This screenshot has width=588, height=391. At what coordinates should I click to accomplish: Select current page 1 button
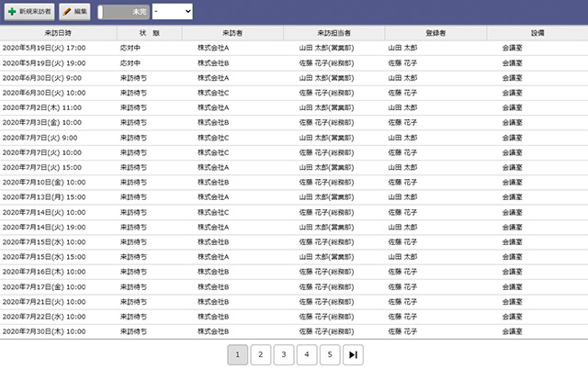(237, 354)
